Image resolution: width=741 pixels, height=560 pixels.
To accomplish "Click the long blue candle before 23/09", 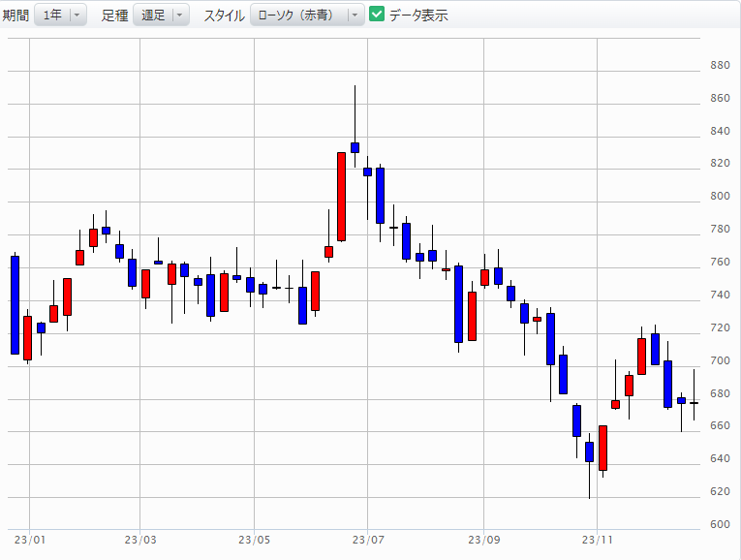I will (x=458, y=304).
